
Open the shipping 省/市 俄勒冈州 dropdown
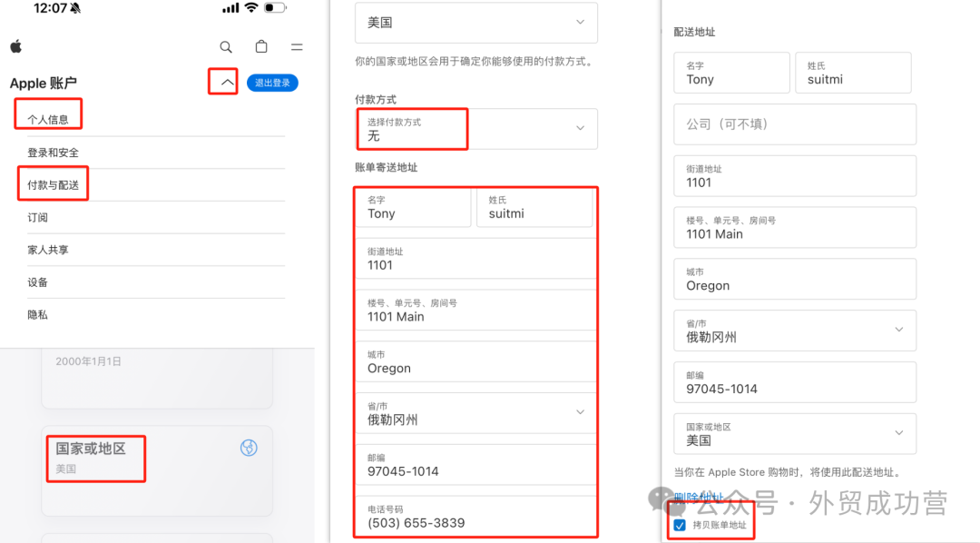(x=795, y=331)
